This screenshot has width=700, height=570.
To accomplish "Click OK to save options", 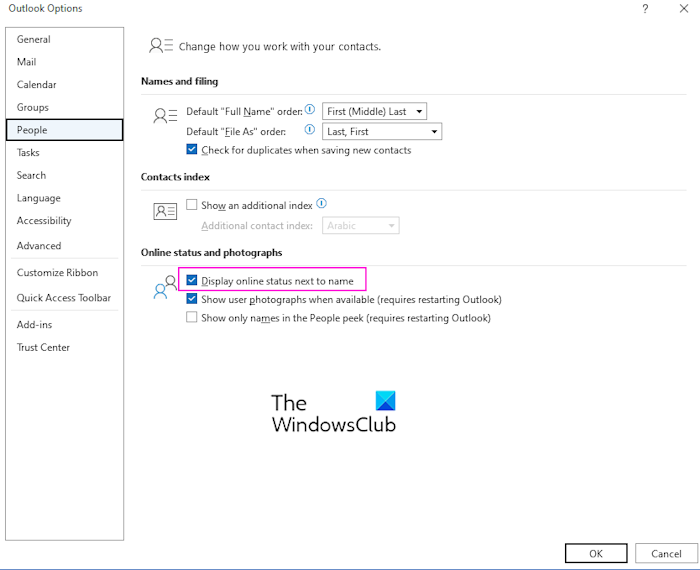I will 596,553.
